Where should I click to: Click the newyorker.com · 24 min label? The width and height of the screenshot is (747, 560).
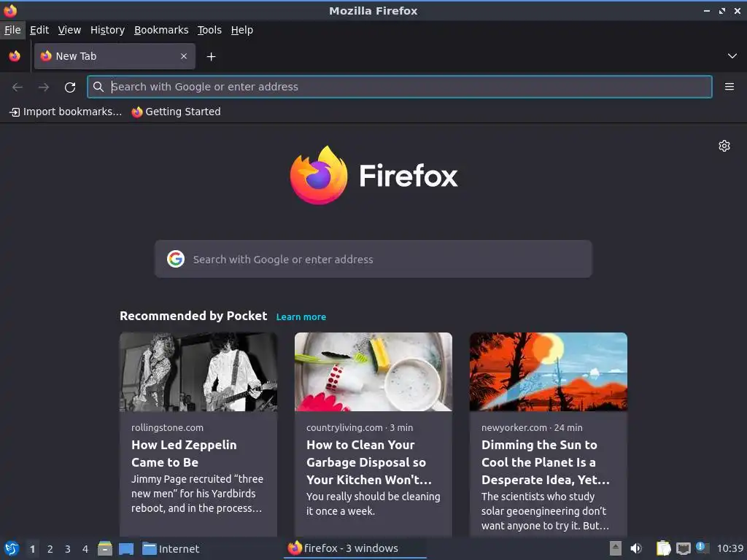tap(532, 427)
